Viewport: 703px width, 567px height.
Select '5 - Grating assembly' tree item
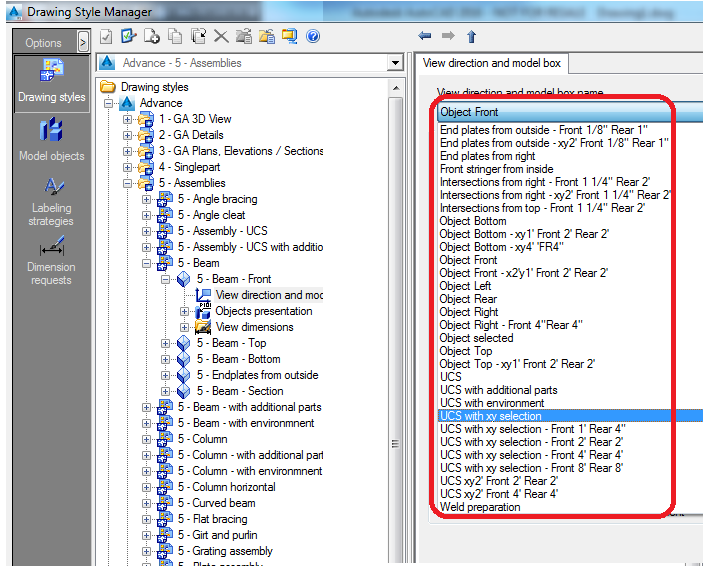click(x=225, y=551)
